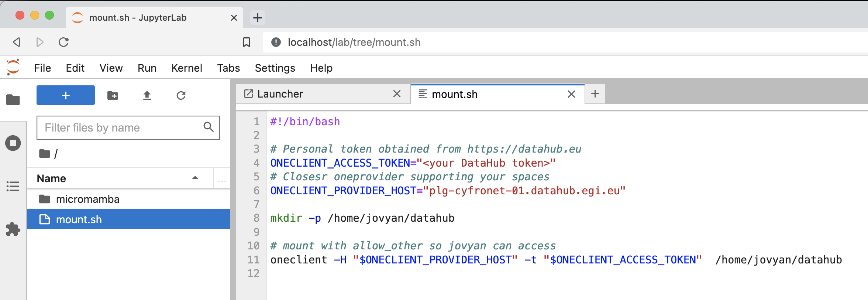Image resolution: width=868 pixels, height=300 pixels.
Task: Open the File menu
Action: point(42,68)
